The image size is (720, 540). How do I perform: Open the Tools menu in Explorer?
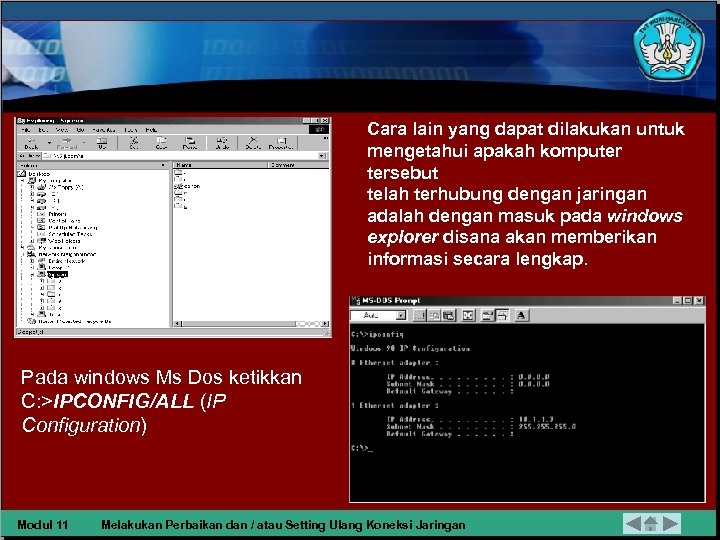point(131,130)
